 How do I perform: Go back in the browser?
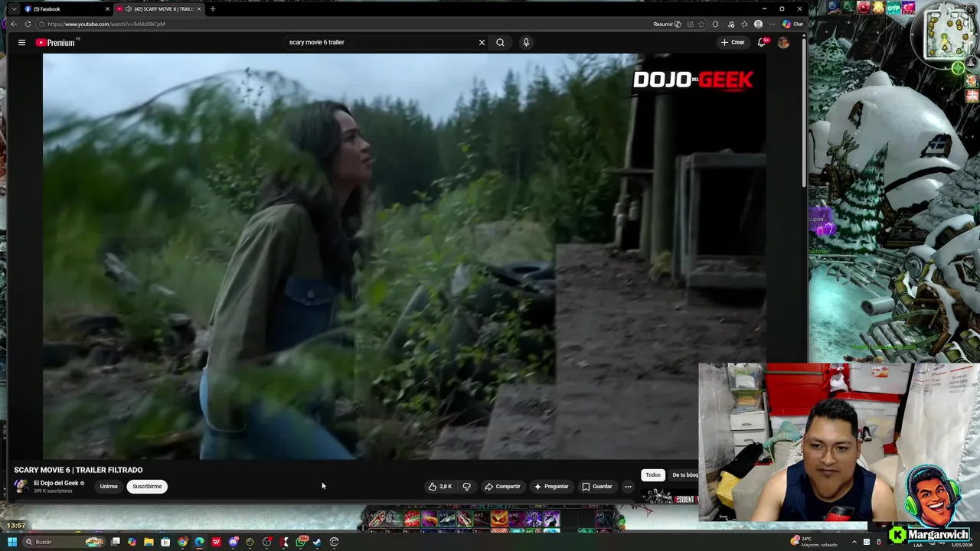pos(14,24)
